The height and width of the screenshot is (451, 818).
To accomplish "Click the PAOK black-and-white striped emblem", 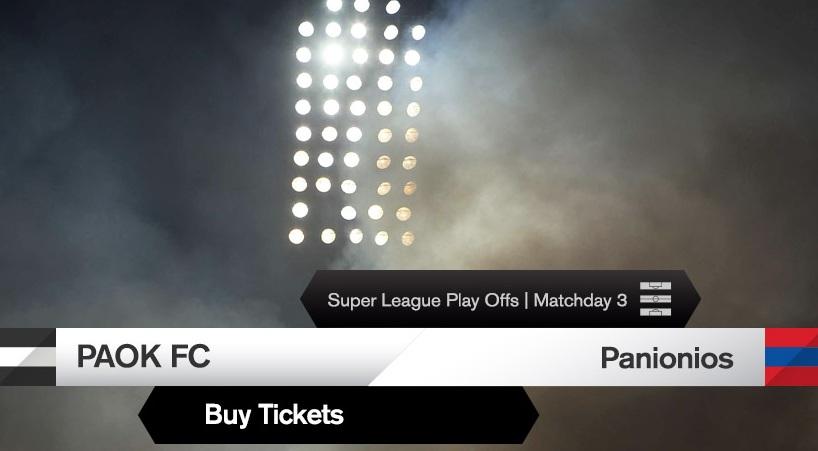I will coord(28,357).
